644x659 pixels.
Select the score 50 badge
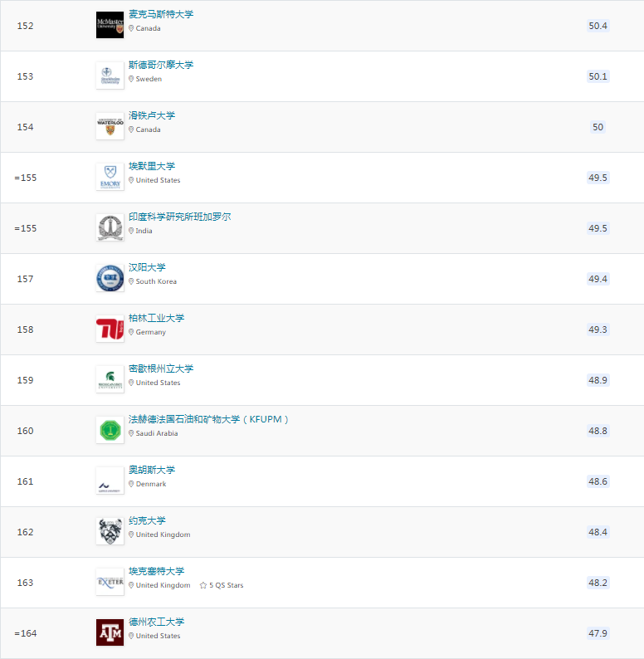coord(598,127)
